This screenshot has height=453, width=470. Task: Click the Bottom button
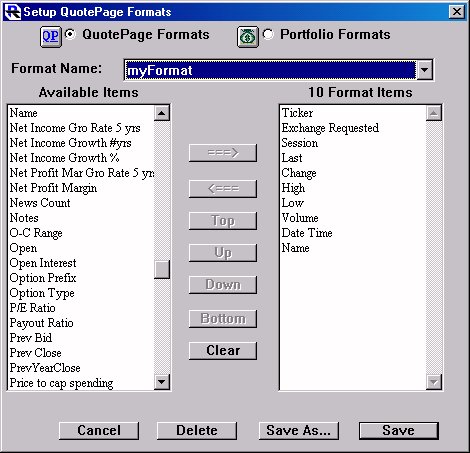[x=223, y=319]
